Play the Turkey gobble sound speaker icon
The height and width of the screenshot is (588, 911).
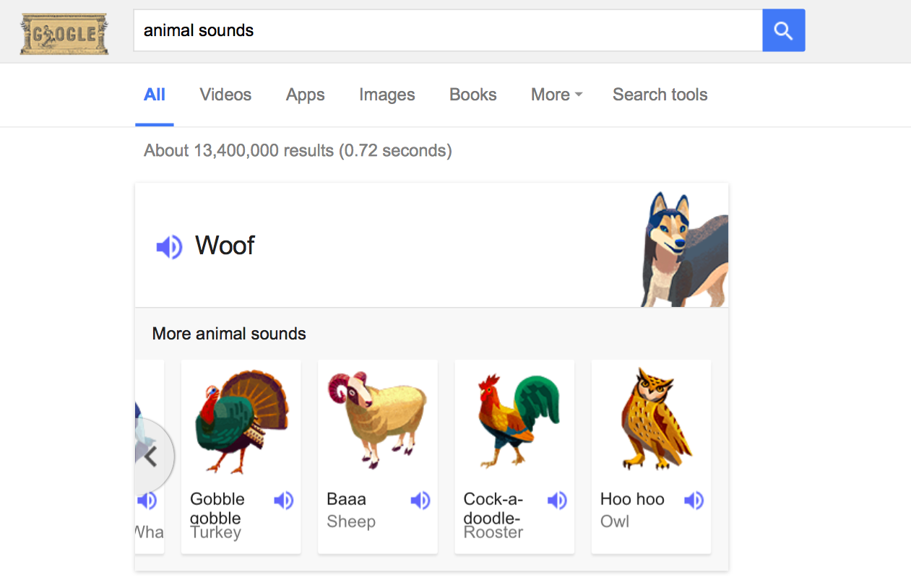click(x=283, y=500)
